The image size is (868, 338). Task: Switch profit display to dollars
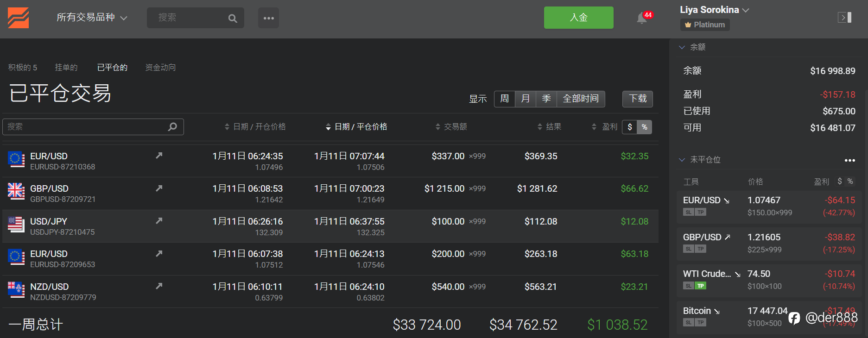[630, 127]
